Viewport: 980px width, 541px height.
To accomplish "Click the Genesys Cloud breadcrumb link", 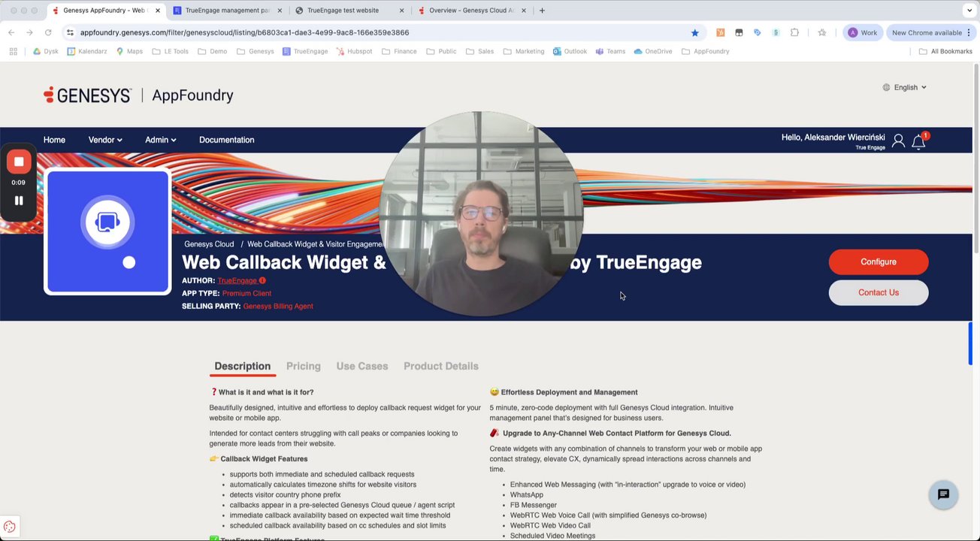I will 209,244.
